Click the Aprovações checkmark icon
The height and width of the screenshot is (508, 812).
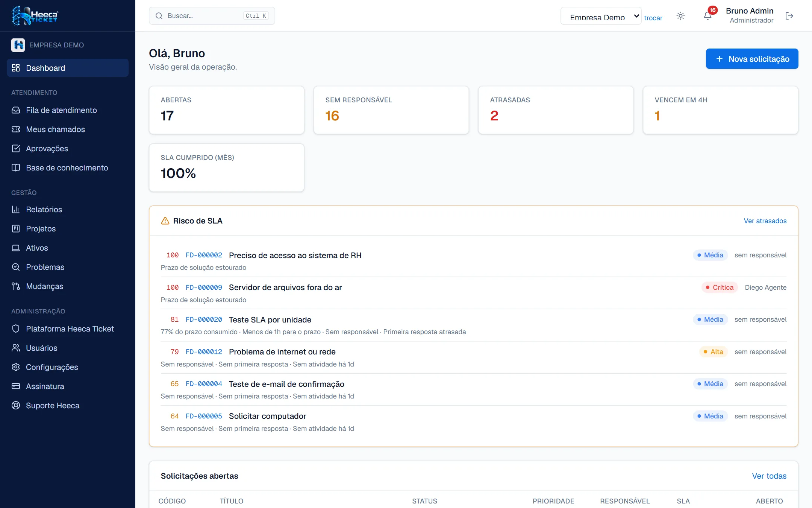(16, 148)
